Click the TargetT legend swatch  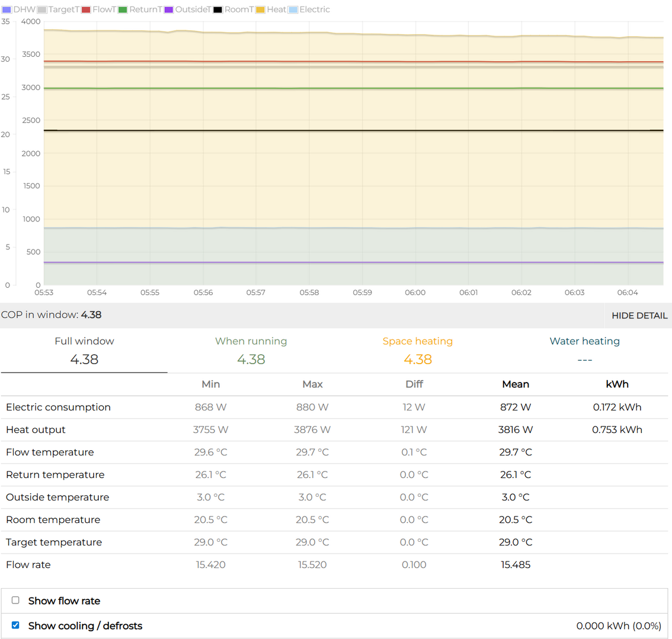pos(42,9)
